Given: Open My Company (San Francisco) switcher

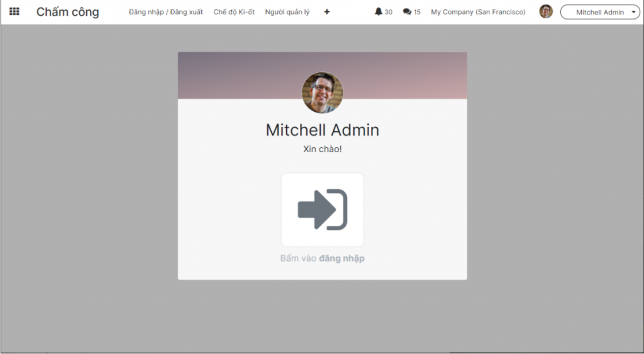Looking at the screenshot, I should tap(478, 12).
